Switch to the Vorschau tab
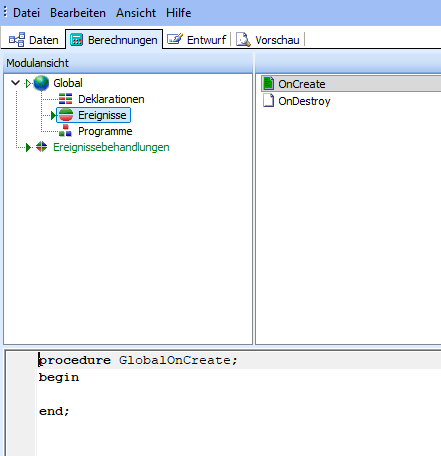 tap(268, 40)
